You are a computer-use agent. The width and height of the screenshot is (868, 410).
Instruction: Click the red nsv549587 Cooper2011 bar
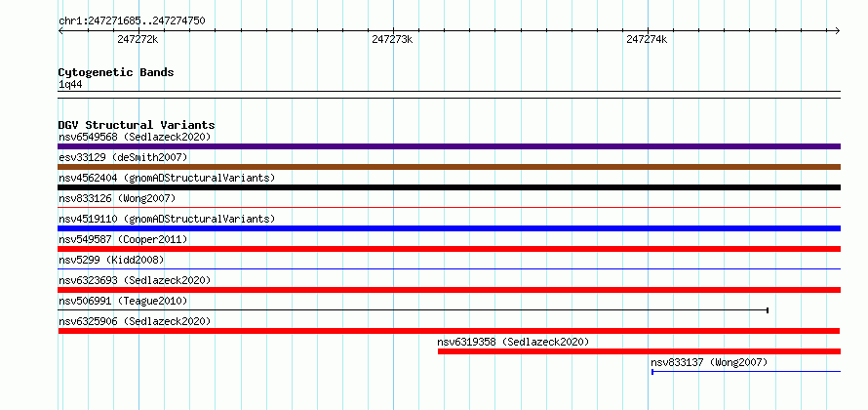(449, 249)
